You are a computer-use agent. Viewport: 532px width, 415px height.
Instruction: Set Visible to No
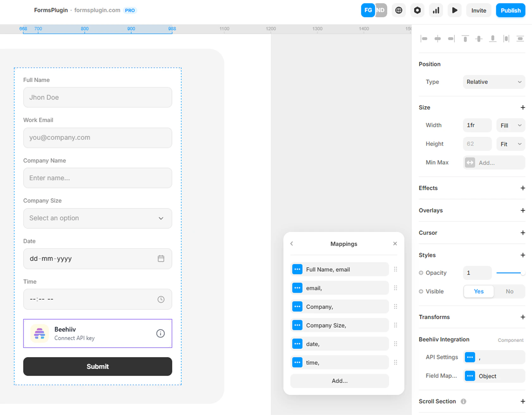click(x=509, y=291)
